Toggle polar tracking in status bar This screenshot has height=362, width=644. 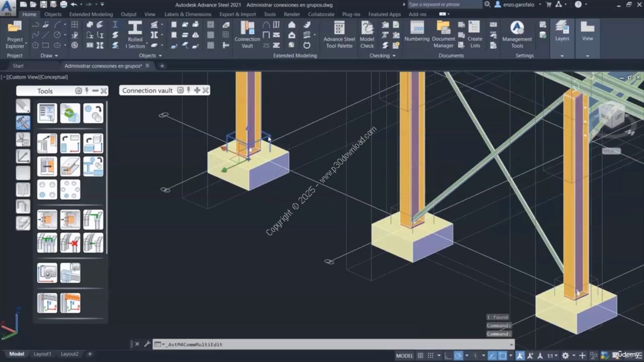point(458,355)
